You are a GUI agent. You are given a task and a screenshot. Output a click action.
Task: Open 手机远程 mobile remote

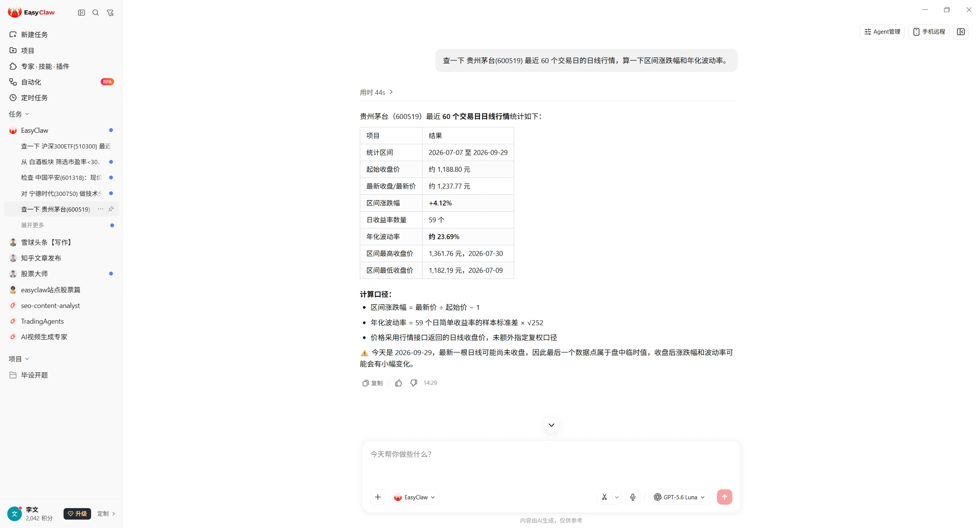pos(929,32)
